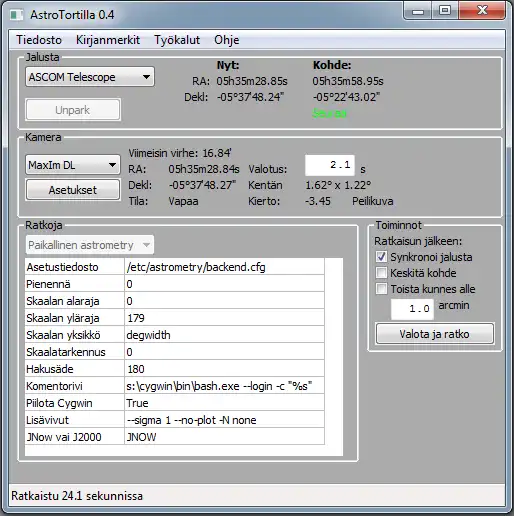Select the Pienennä value cell
Image resolution: width=514 pixels, height=516 pixels.
pos(224,284)
